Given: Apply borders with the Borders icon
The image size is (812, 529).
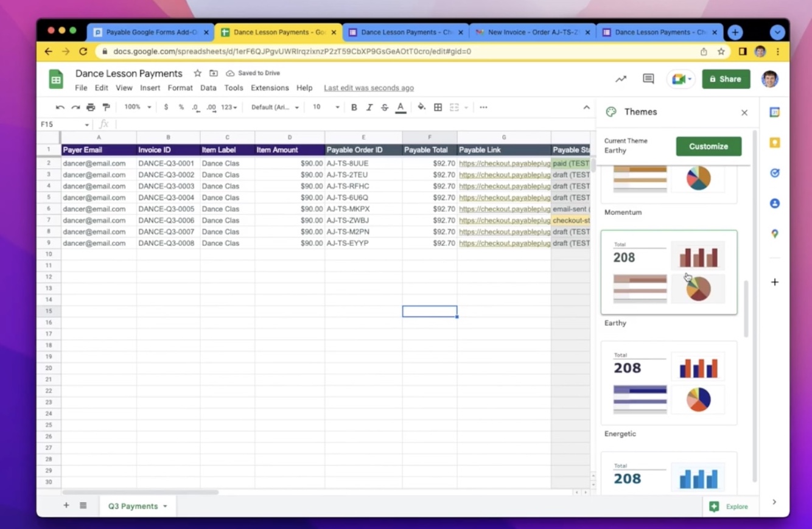Looking at the screenshot, I should 438,107.
